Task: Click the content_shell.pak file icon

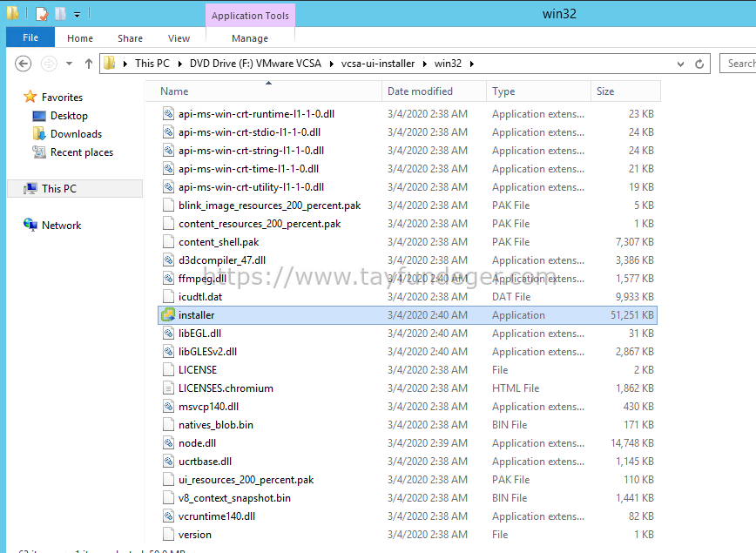Action: 168,241
